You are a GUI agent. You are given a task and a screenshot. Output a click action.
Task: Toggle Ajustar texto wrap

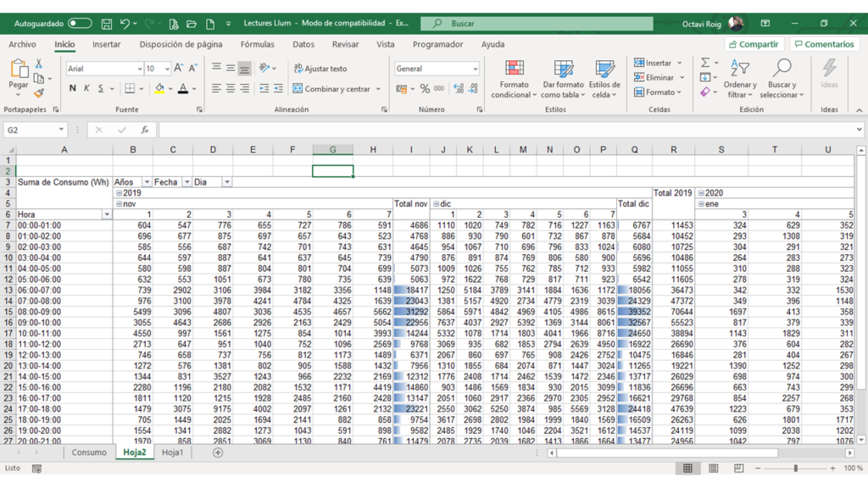320,69
